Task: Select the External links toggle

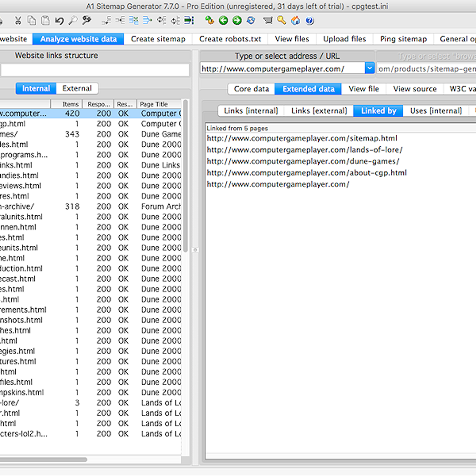Action: tap(77, 88)
